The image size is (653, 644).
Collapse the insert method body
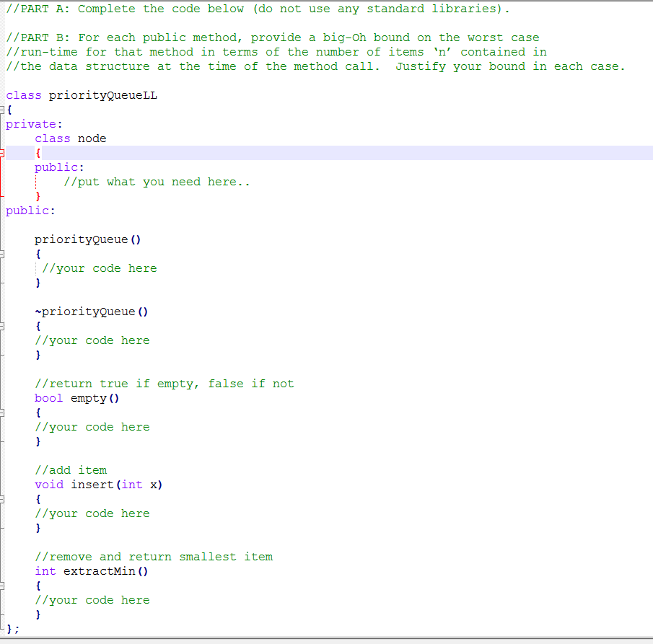point(3,498)
